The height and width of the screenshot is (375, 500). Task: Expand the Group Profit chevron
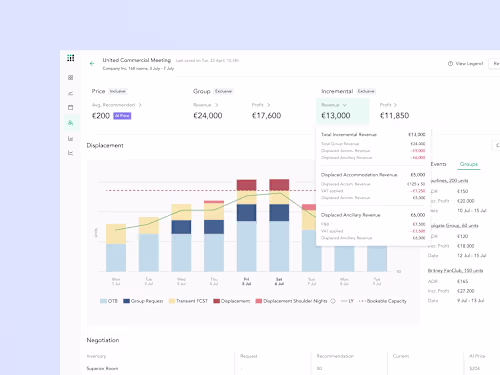(x=268, y=105)
